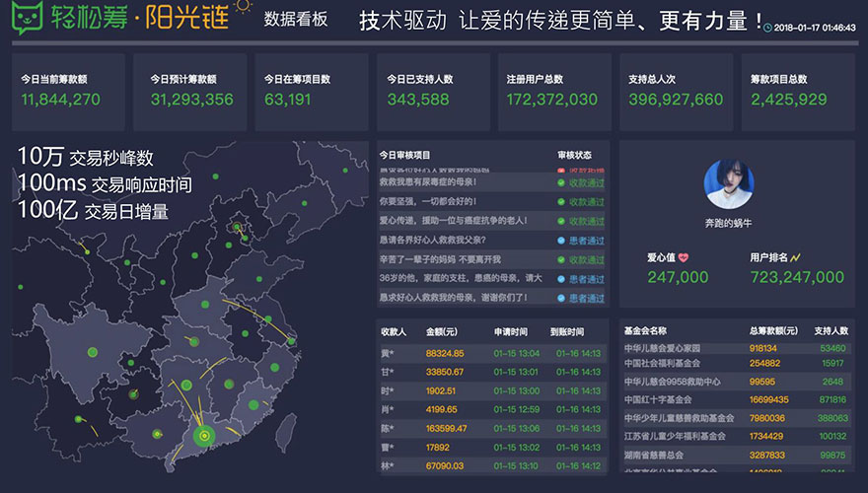Viewport: 868px width, 493px height.
Task: Click the 申请时间 column header
Action: (511, 332)
